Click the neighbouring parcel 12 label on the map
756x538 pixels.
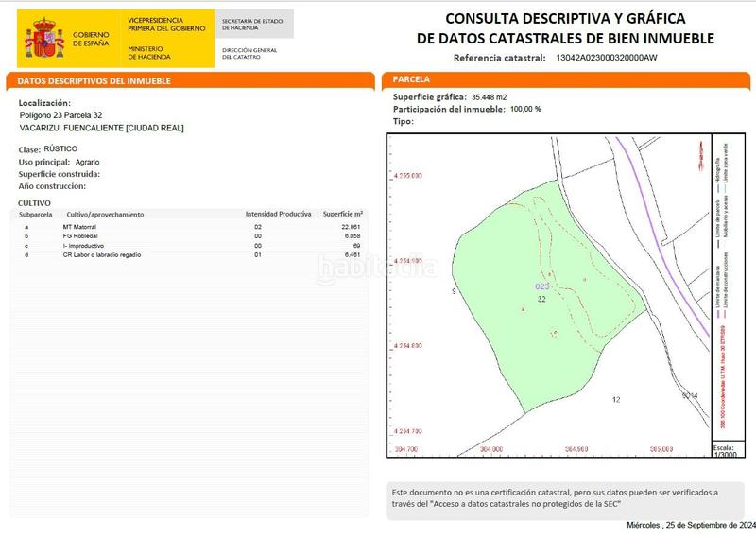tap(616, 399)
